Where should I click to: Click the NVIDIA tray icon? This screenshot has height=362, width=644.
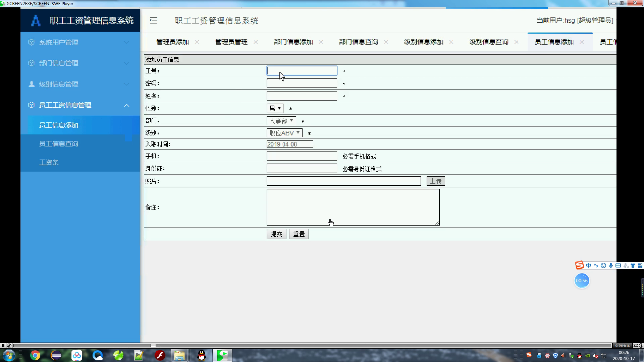(x=588, y=356)
